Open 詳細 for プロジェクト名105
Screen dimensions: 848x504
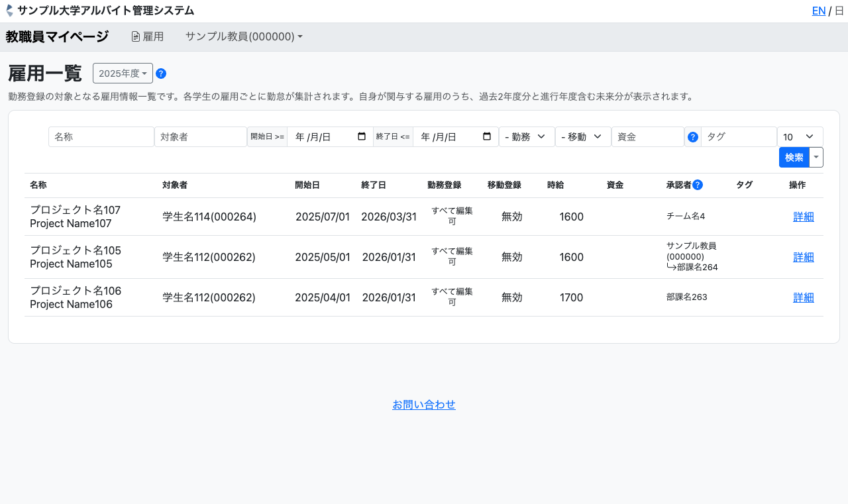803,257
